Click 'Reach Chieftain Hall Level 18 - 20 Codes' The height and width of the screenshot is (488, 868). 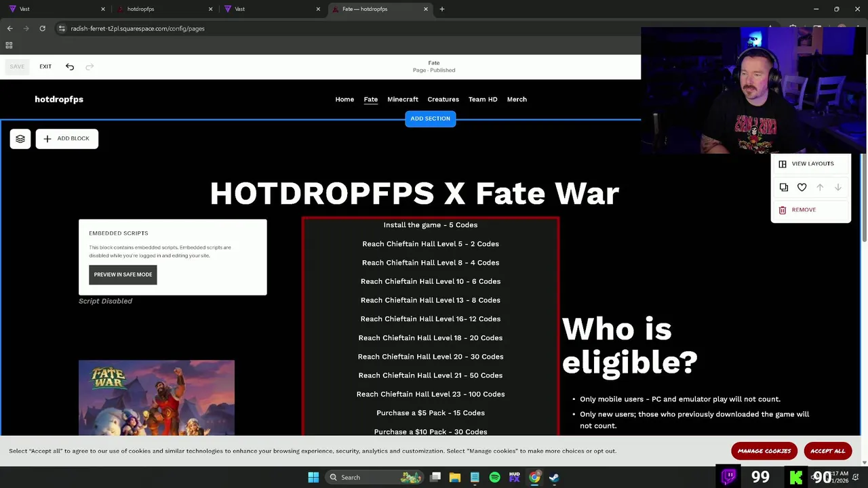click(431, 338)
